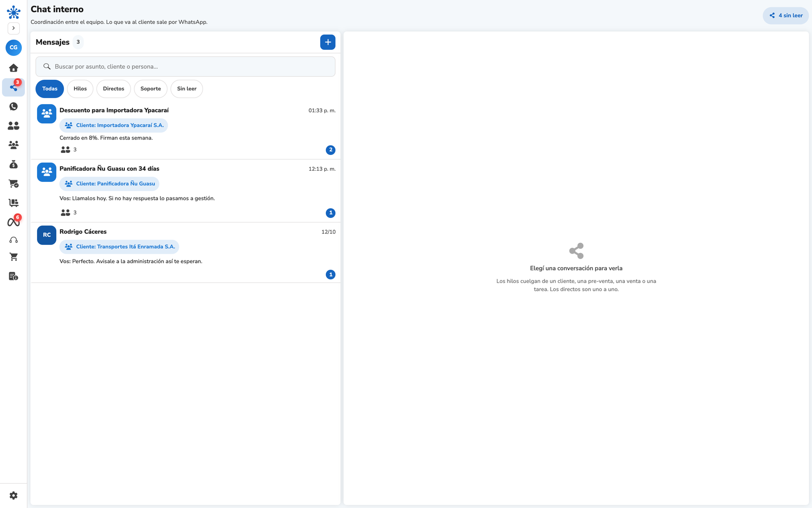The width and height of the screenshot is (812, 508).
Task: Click the 4 sin leer button
Action: (786, 16)
